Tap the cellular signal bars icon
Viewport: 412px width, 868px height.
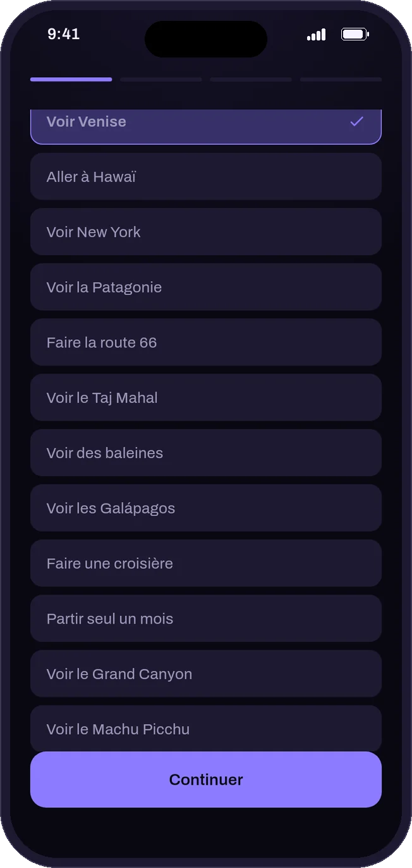coord(316,35)
